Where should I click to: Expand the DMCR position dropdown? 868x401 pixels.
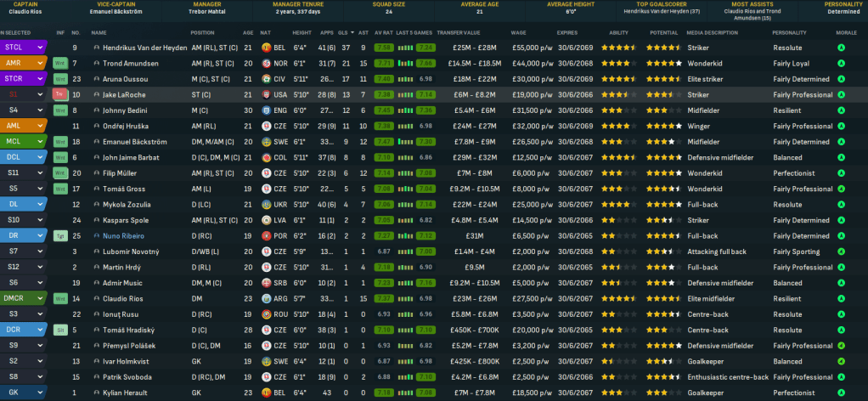pos(42,298)
